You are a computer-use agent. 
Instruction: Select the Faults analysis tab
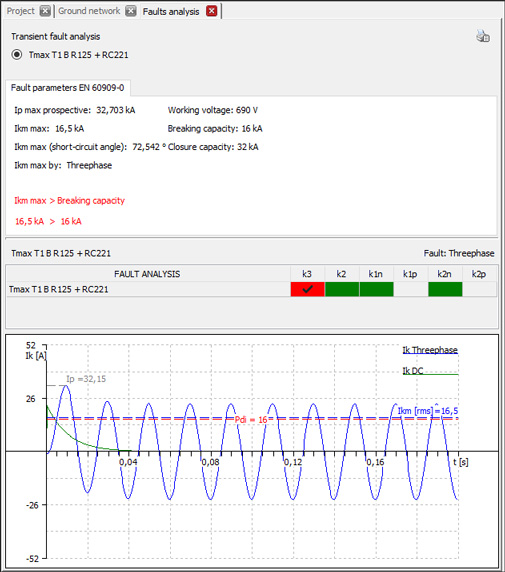click(171, 11)
